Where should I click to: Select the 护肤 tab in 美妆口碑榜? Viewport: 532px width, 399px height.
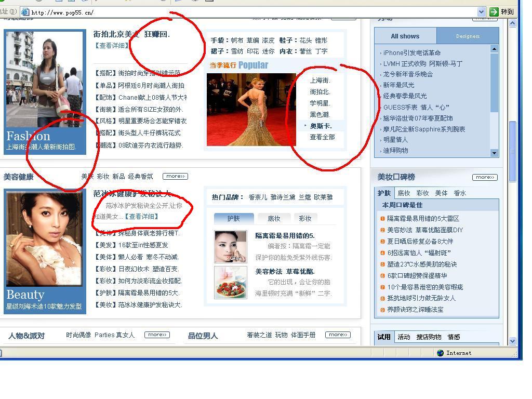(x=384, y=193)
